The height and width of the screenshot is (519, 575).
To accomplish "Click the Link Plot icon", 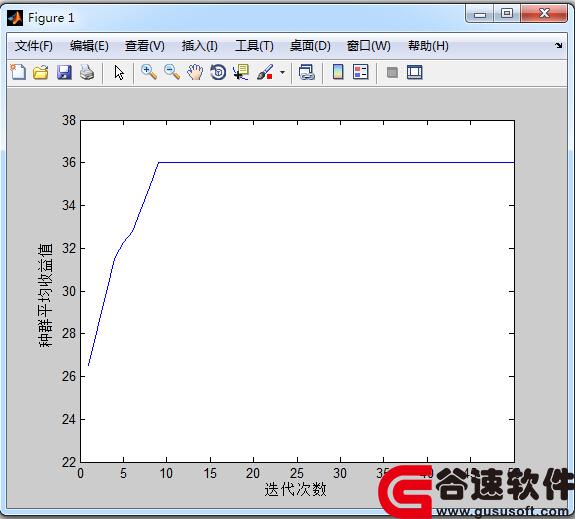I will 307,72.
